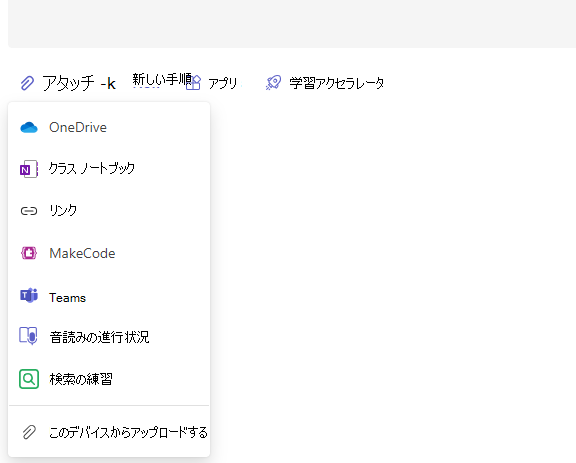The image size is (576, 463).
Task: Click the chain link icon
Action: (x=29, y=211)
